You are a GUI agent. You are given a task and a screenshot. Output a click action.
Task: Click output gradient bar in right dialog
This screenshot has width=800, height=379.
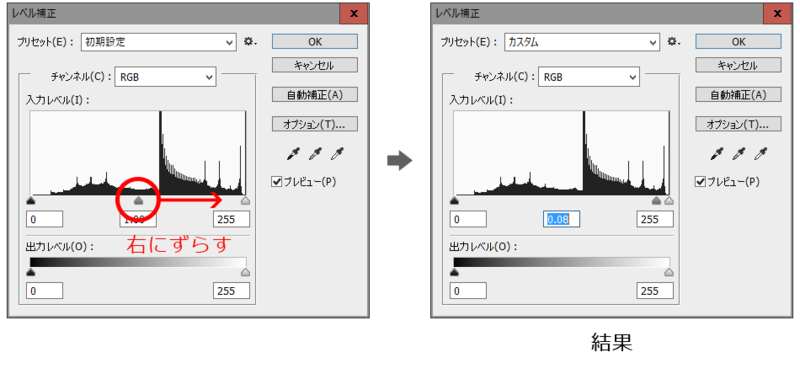[562, 262]
